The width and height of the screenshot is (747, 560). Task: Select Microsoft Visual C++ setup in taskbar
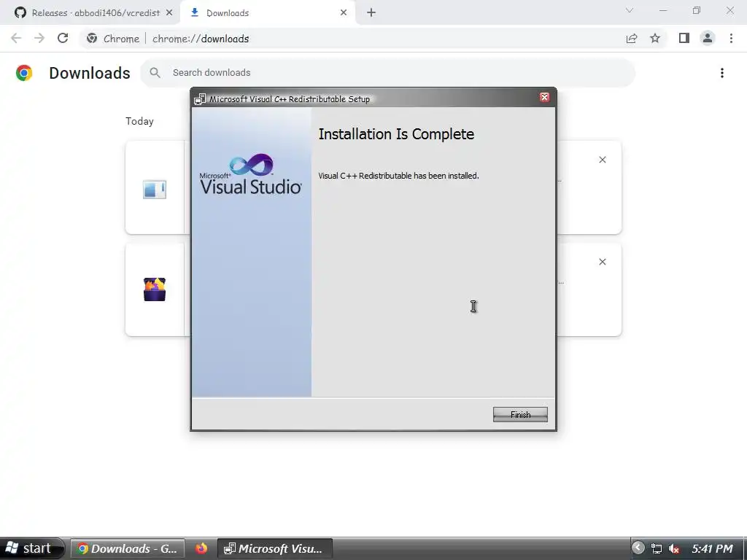pyautogui.click(x=275, y=548)
